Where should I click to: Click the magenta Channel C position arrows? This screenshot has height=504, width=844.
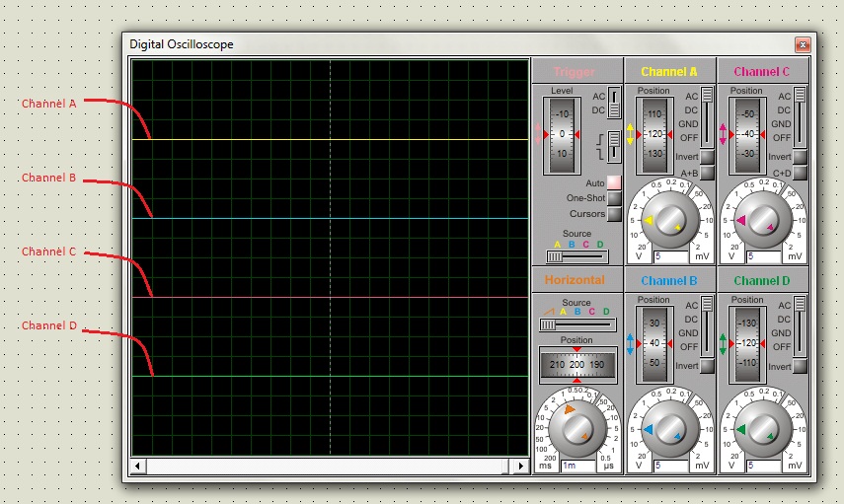(x=723, y=134)
